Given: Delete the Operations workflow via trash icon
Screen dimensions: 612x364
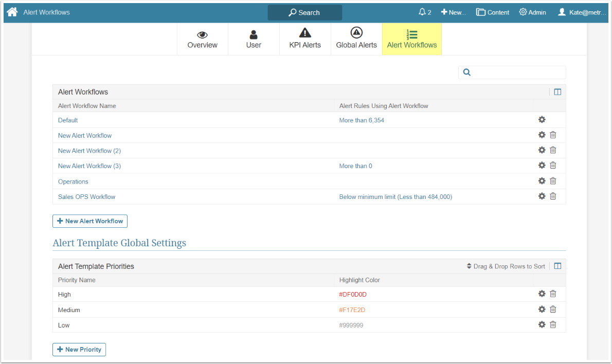Looking at the screenshot, I should click(553, 181).
